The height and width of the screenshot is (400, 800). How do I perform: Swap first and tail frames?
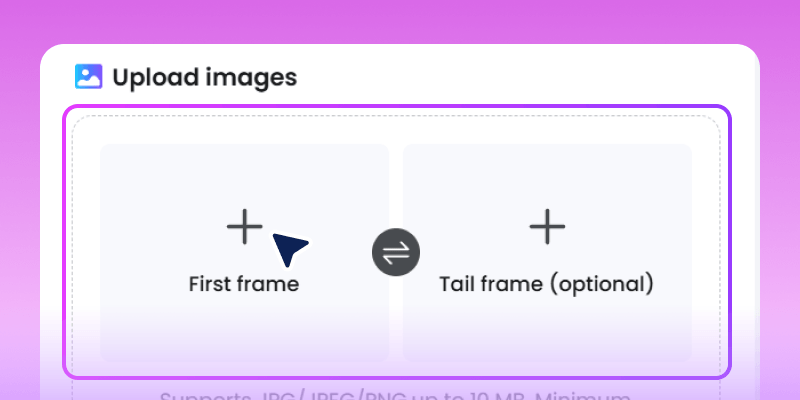tap(396, 253)
